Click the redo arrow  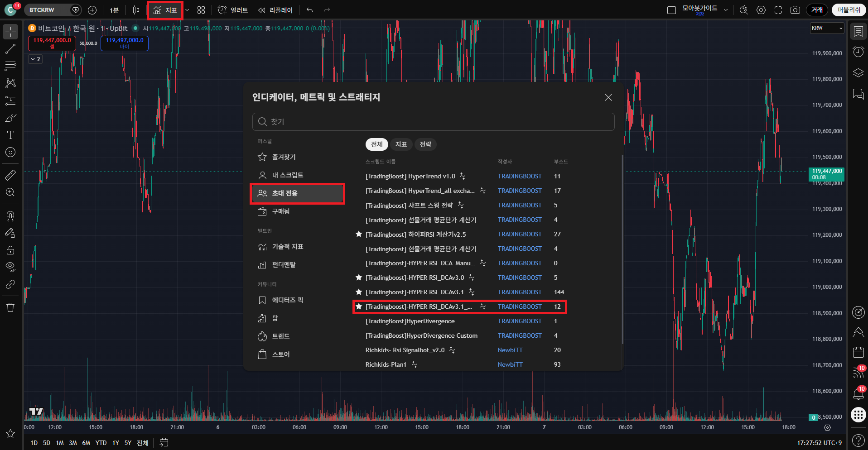click(x=327, y=10)
